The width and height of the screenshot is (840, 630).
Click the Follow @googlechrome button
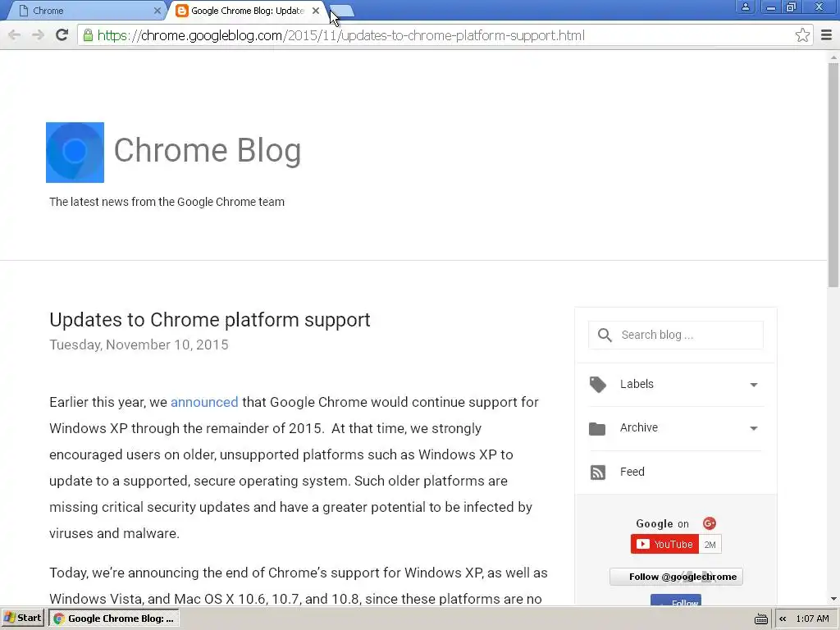676,577
